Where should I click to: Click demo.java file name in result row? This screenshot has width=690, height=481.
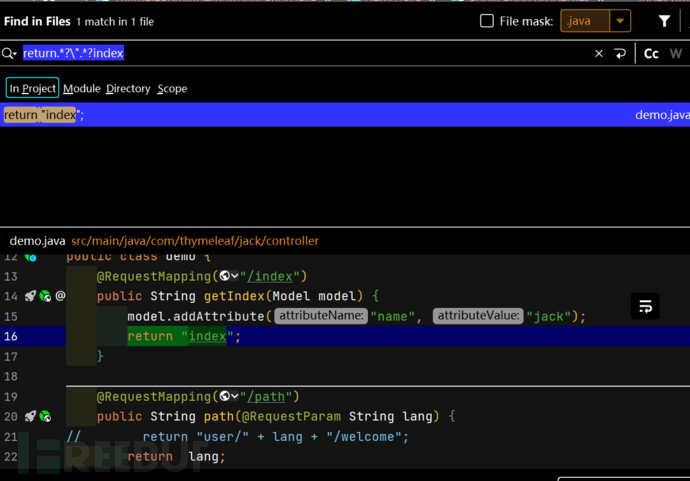(x=662, y=115)
